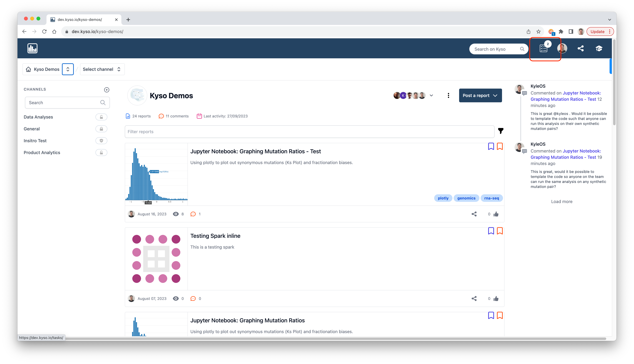Focus the Filter reports input
The image size is (634, 364).
tap(310, 131)
